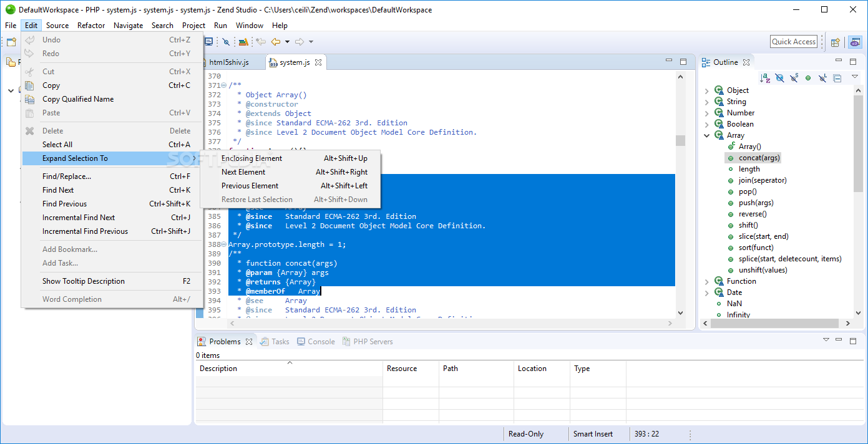The image size is (868, 444).
Task: Click the Array class icon in Outline
Action: click(719, 135)
